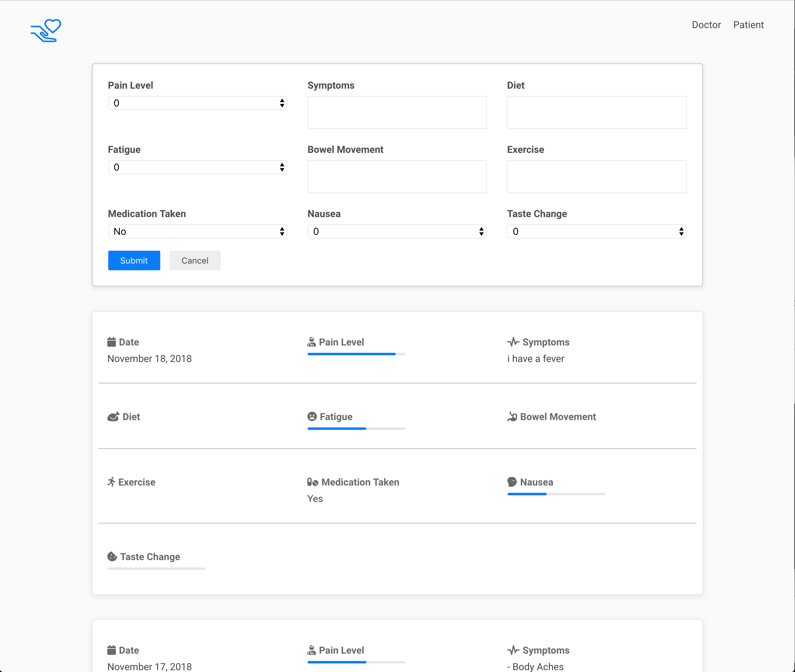This screenshot has width=795, height=672.
Task: Click the calendar icon next to Date
Action: pyautogui.click(x=112, y=342)
